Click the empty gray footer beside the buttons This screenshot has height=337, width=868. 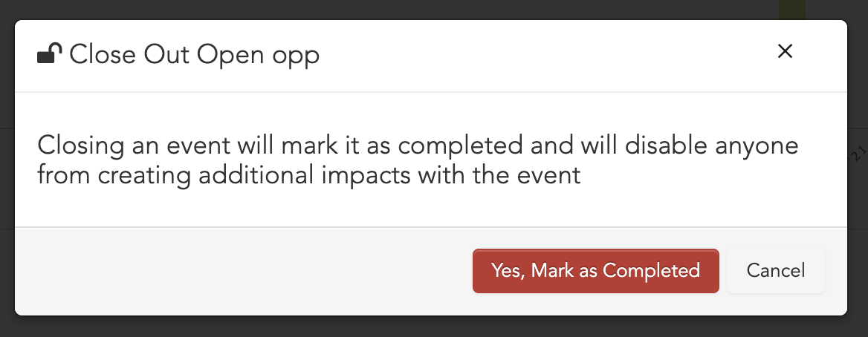pos(244,271)
